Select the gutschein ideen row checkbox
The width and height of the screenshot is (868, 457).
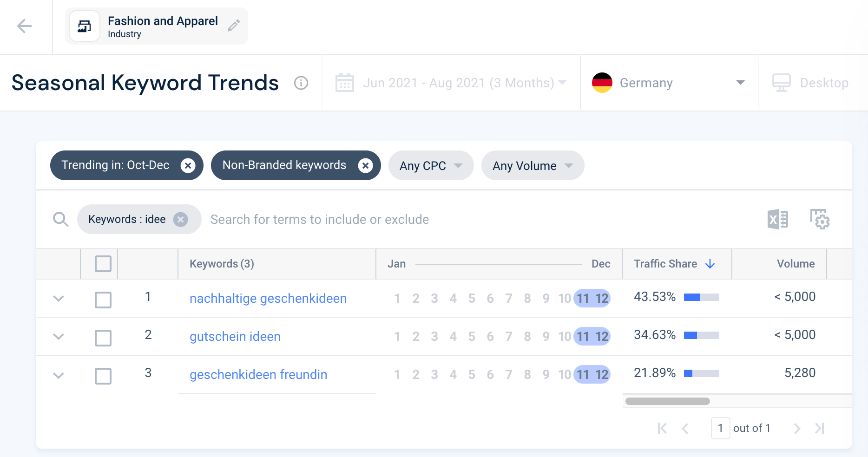click(x=103, y=338)
